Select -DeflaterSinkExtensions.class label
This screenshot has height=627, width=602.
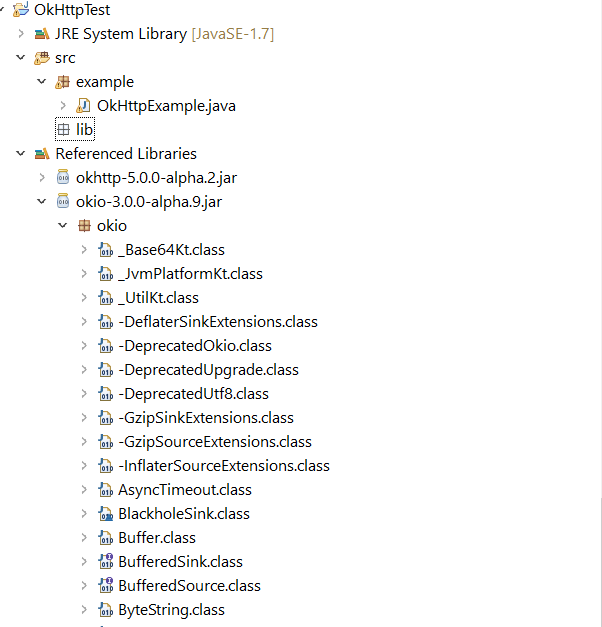coord(218,322)
